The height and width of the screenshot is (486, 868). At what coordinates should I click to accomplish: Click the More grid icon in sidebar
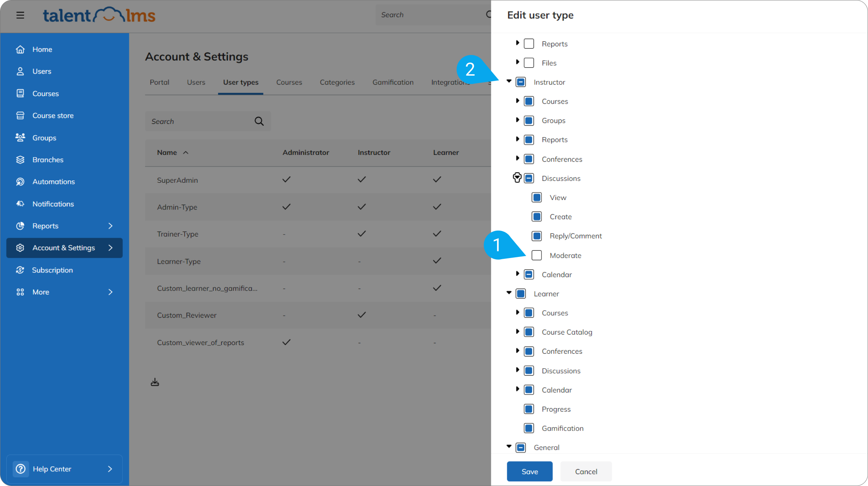(20, 292)
